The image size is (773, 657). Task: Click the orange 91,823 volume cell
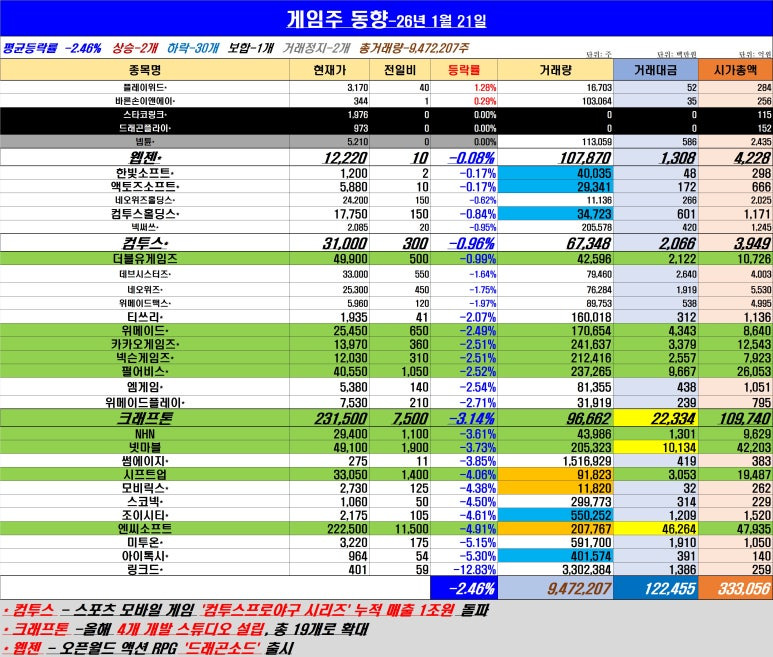pos(556,474)
